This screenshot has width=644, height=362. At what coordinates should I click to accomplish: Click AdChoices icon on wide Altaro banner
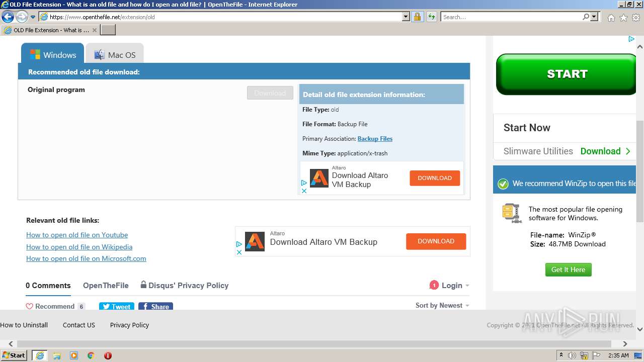click(x=239, y=244)
